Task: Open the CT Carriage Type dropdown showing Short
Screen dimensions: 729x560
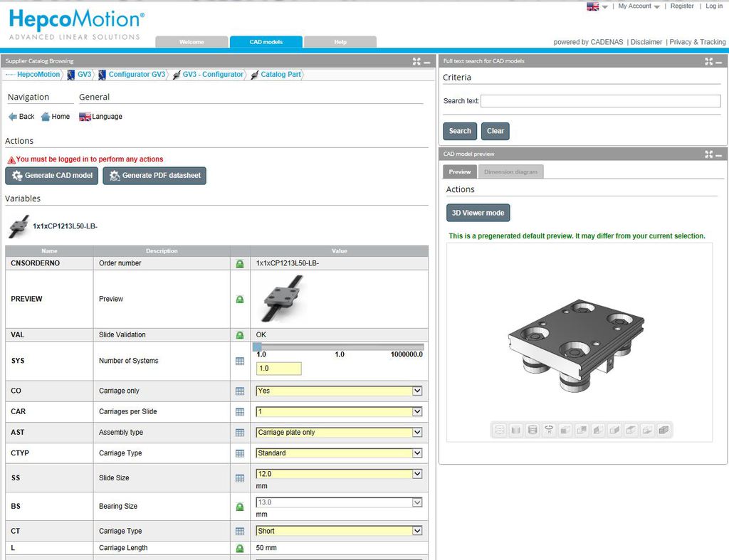Action: tap(339, 531)
